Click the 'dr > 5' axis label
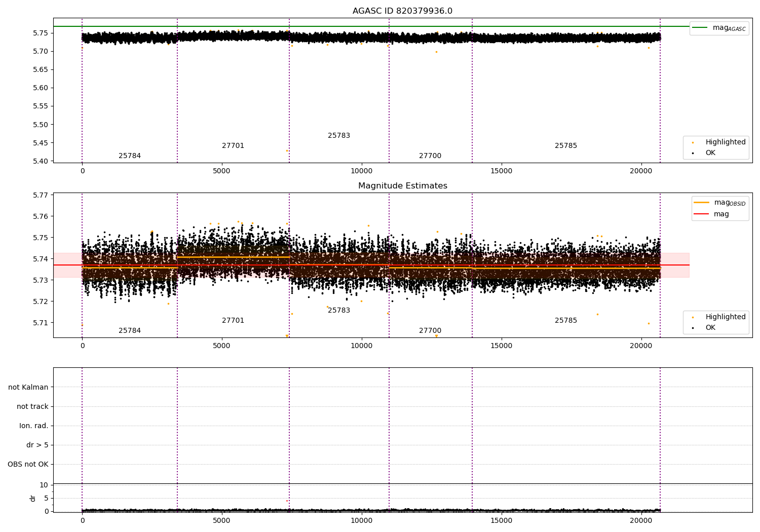Viewport: 760px width, 532px height. (37, 445)
